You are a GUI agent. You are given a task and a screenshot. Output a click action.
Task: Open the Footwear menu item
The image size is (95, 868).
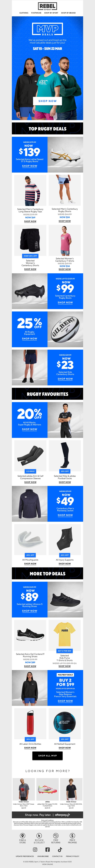[x=36, y=13]
